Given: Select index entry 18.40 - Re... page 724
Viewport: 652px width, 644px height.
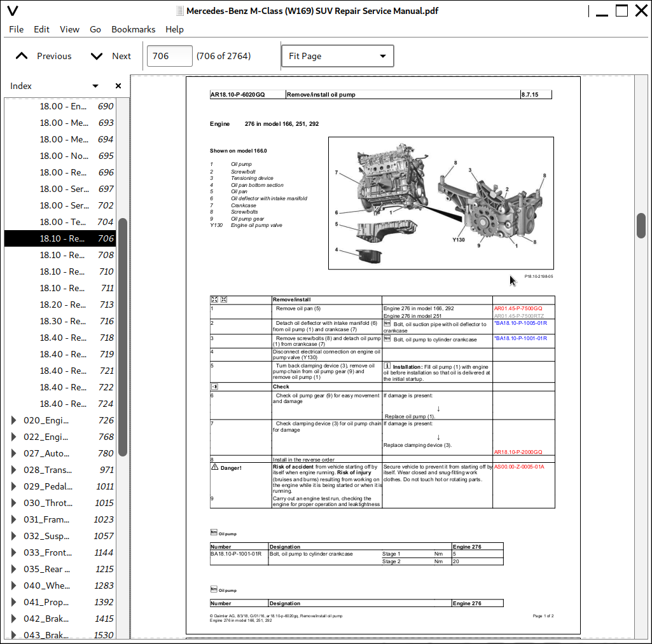Looking at the screenshot, I should [x=60, y=404].
